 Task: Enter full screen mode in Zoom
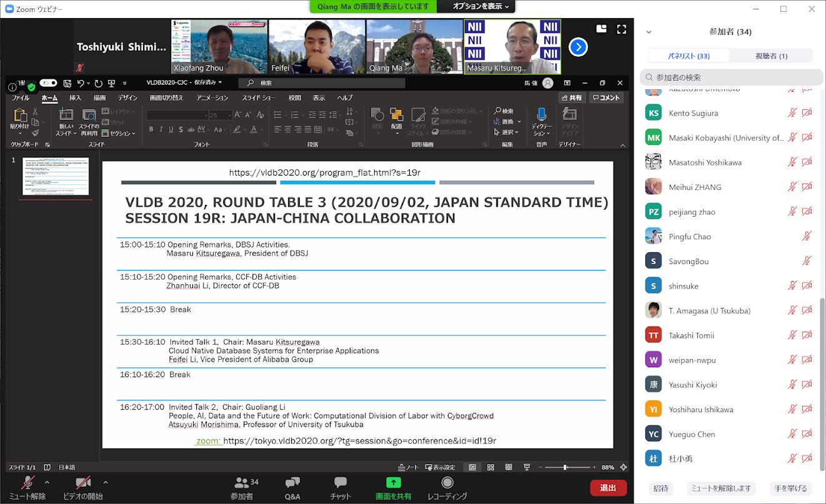(x=621, y=29)
